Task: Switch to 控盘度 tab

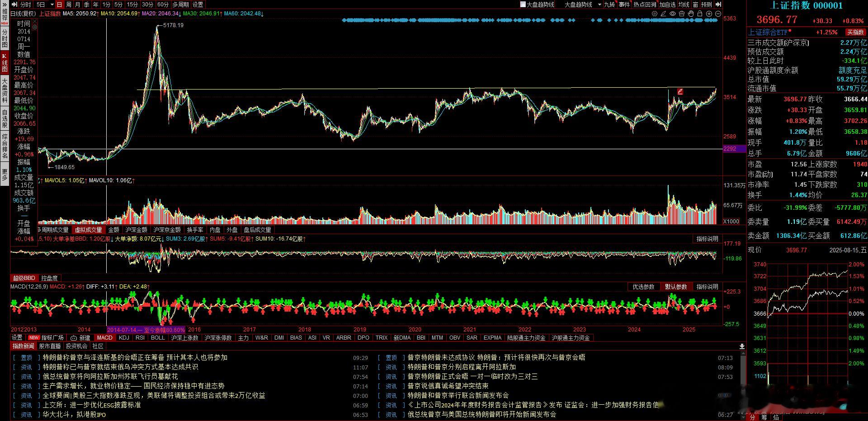Action: point(49,278)
